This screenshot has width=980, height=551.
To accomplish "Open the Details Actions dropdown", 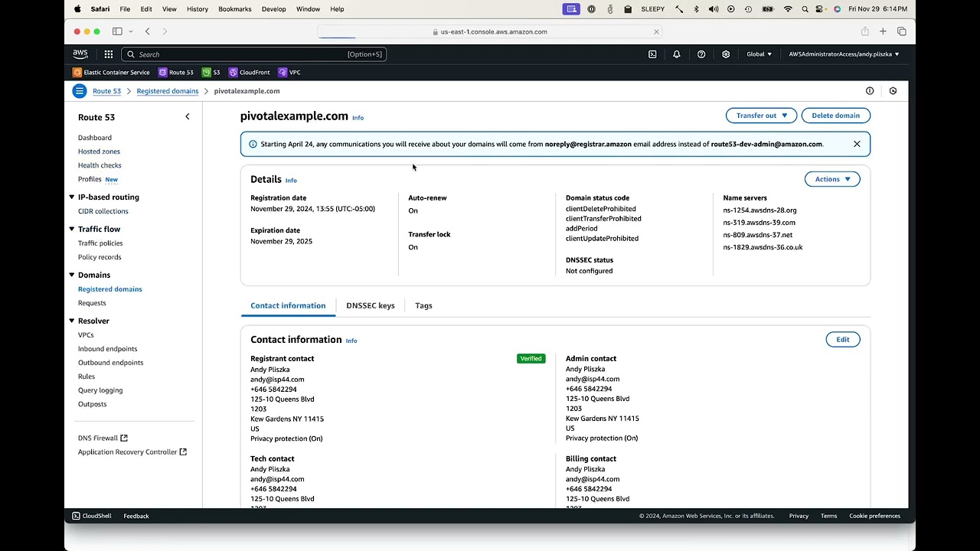I will (832, 179).
